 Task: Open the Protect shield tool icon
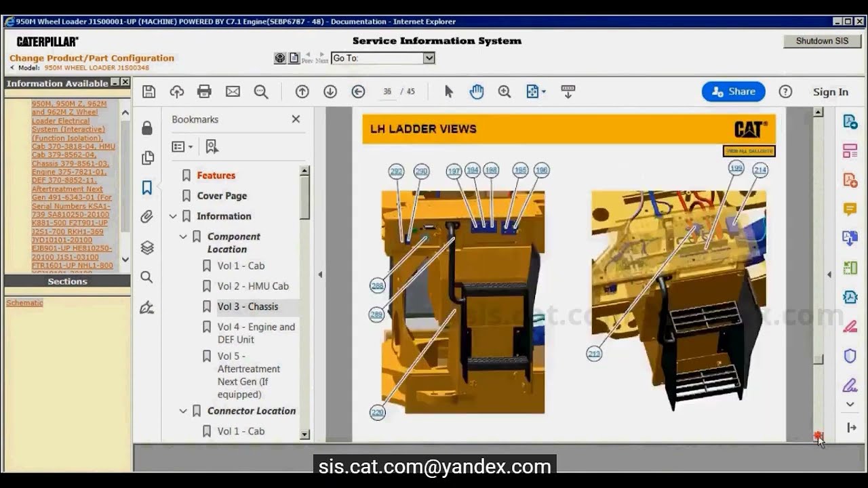(x=850, y=356)
